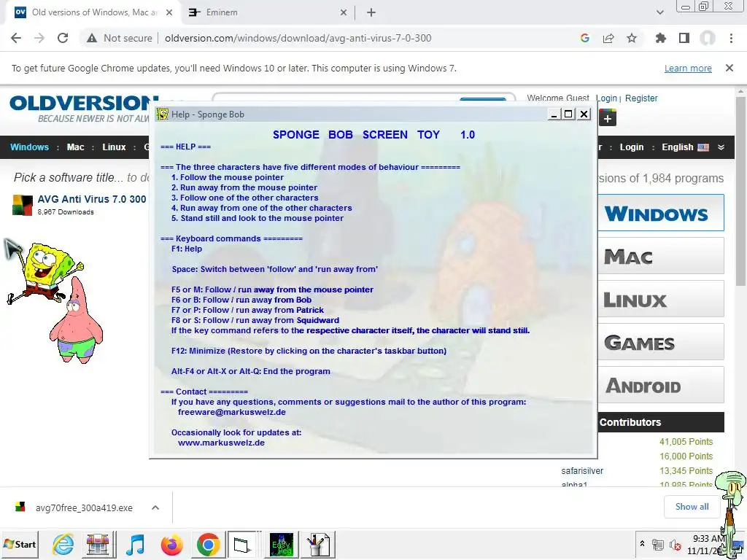The width and height of the screenshot is (747, 560).
Task: Click freeware@markuswelz.de in help text
Action: [x=232, y=413]
